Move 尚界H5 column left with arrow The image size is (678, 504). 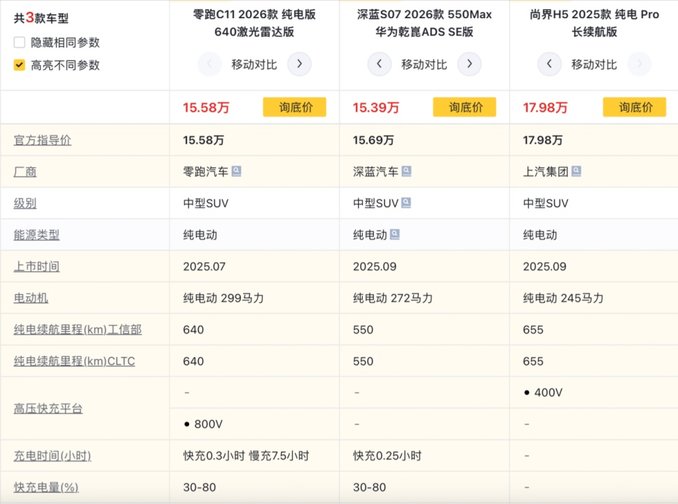tap(549, 64)
